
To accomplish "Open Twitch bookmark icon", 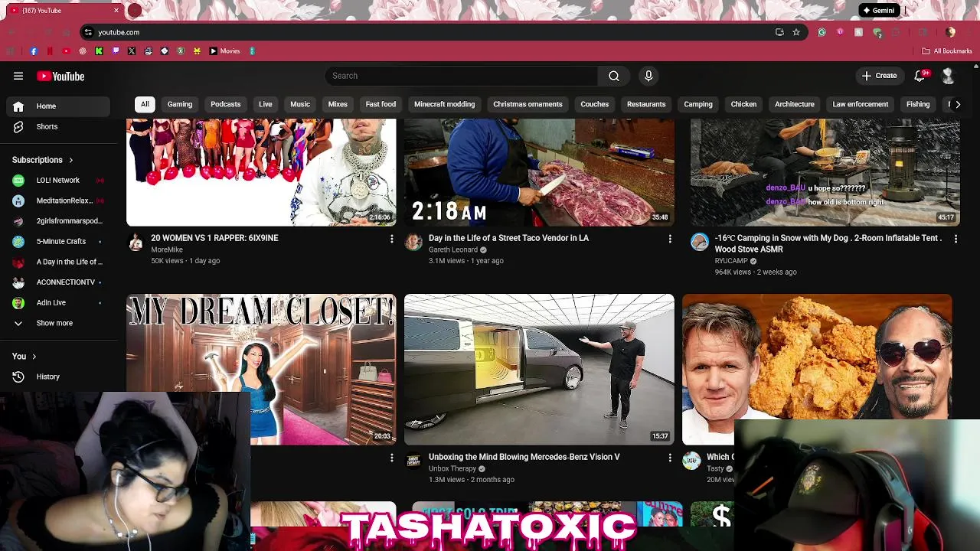I will pyautogui.click(x=116, y=51).
